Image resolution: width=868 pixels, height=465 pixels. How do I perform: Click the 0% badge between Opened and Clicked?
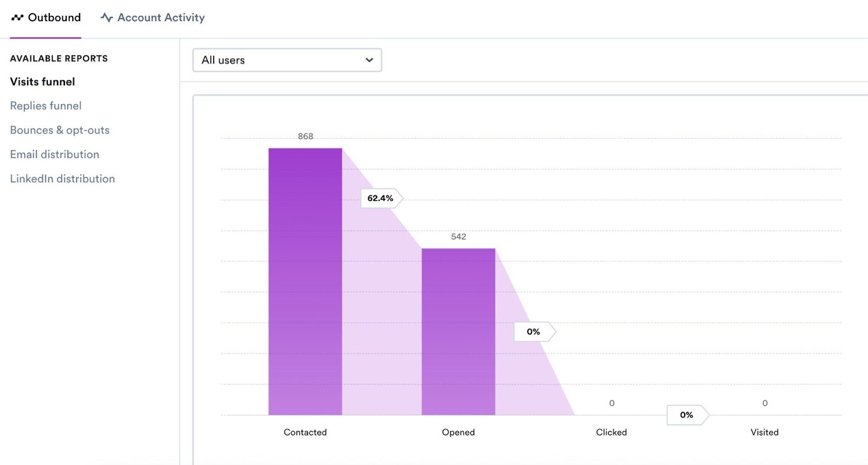click(x=533, y=331)
